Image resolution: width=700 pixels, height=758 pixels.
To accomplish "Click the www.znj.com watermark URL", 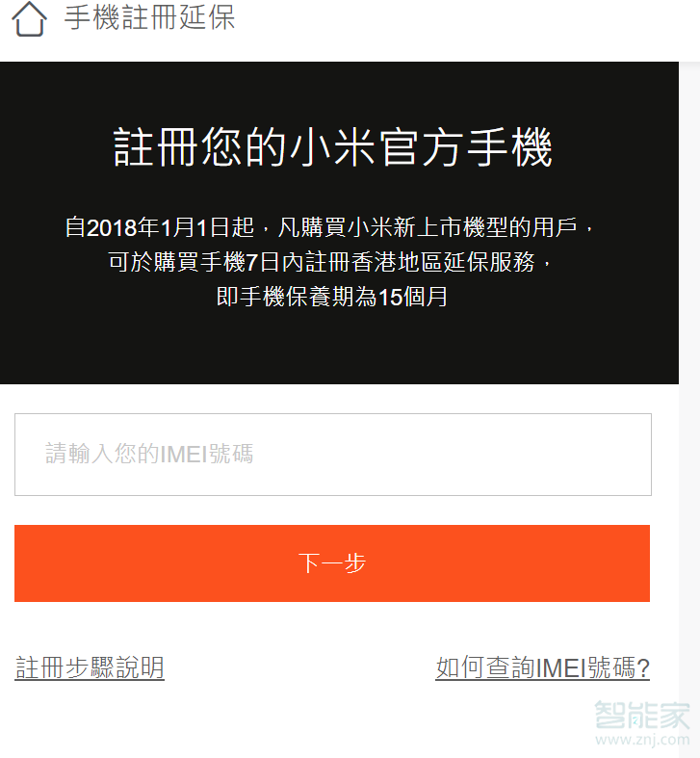I will click(642, 739).
